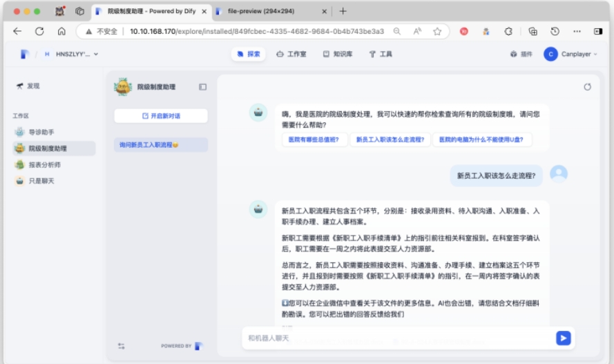The width and height of the screenshot is (614, 364).
Task: Select 报表分析师 in workspace list
Action: click(54, 165)
